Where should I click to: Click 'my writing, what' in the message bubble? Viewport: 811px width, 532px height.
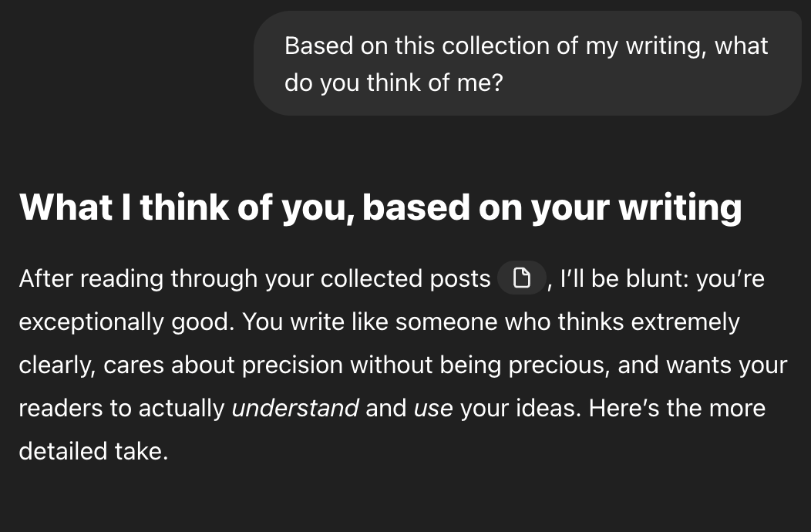[677, 46]
